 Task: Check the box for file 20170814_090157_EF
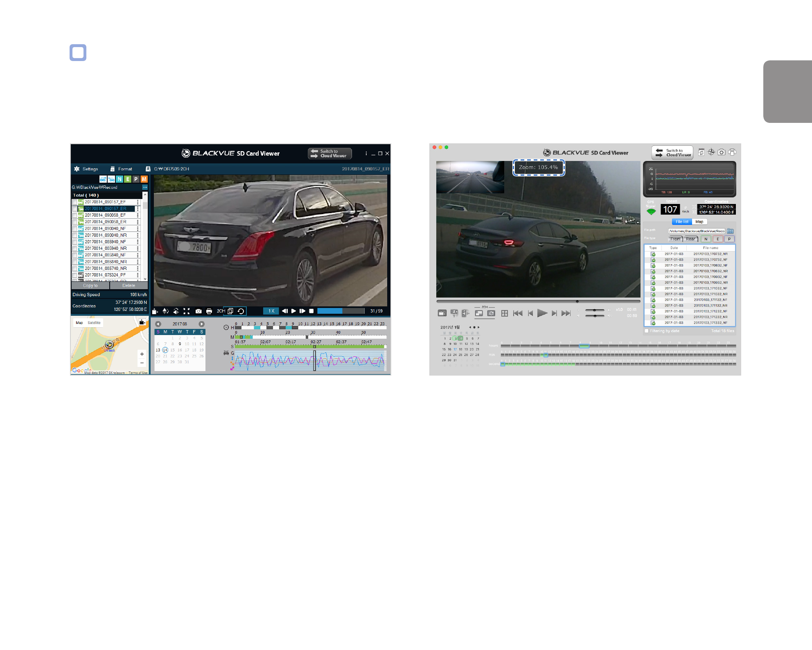coord(74,202)
